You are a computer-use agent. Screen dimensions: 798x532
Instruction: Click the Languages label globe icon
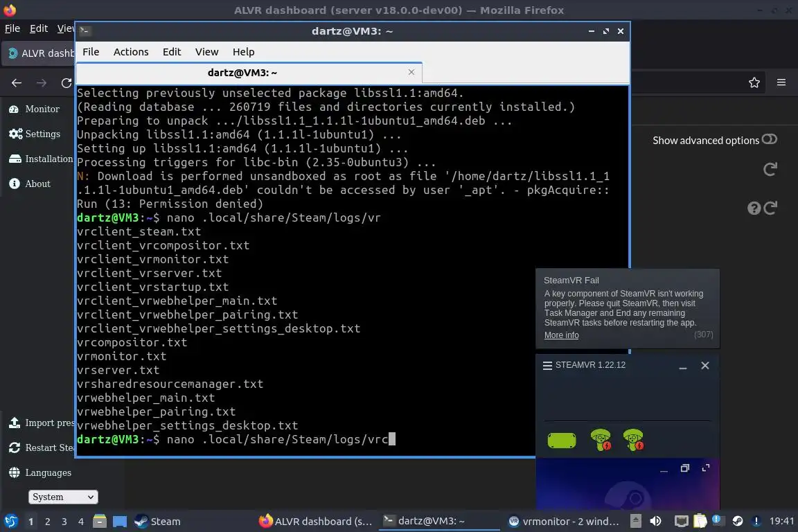click(x=15, y=472)
